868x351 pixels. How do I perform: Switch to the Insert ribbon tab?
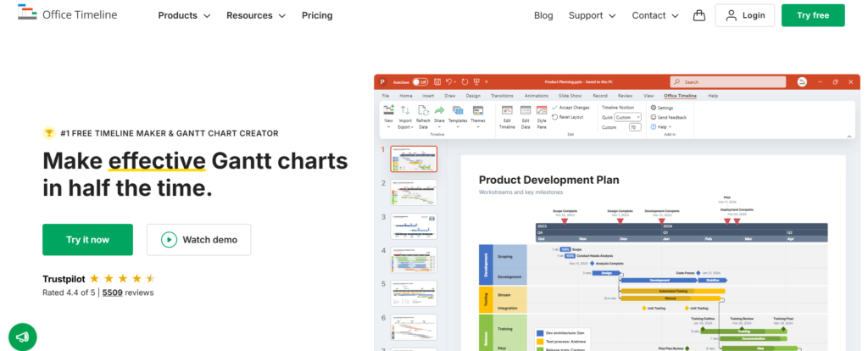(x=428, y=96)
